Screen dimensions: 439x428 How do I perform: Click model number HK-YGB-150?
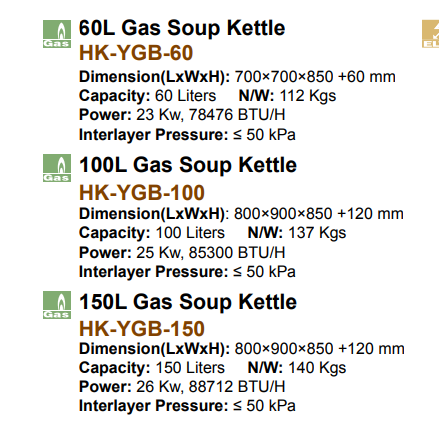(142, 328)
